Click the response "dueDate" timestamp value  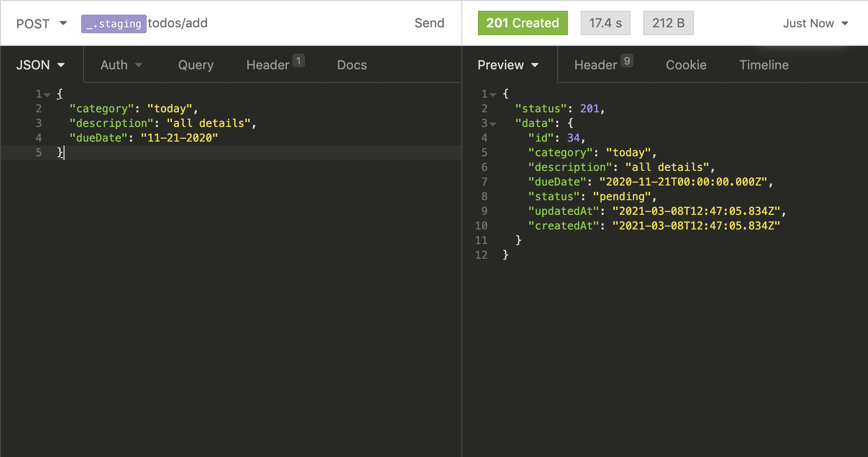683,182
